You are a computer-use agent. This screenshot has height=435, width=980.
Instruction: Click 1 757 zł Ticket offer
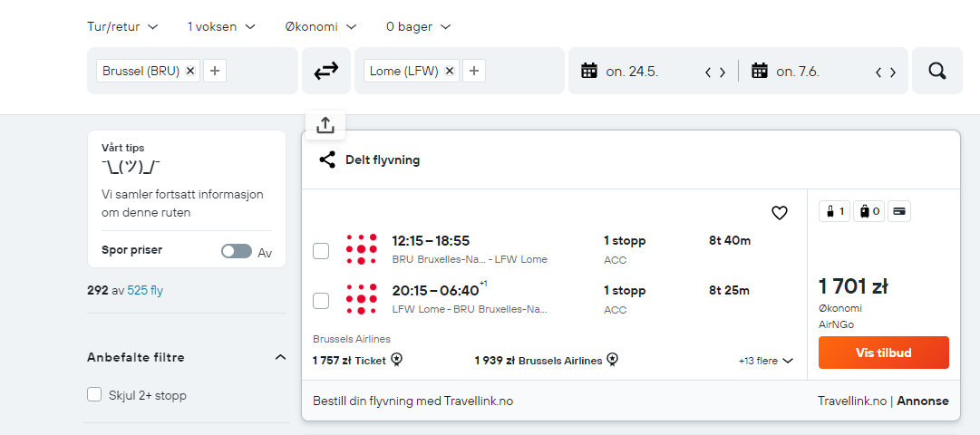click(x=349, y=361)
